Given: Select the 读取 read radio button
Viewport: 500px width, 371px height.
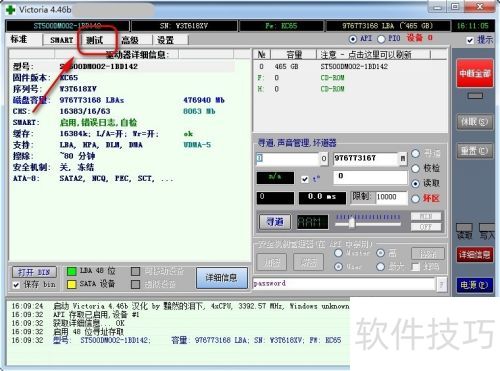Looking at the screenshot, I should tap(415, 184).
